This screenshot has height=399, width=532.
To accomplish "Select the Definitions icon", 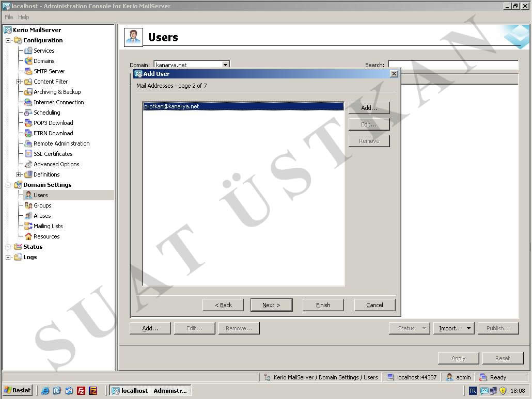I will 28,174.
